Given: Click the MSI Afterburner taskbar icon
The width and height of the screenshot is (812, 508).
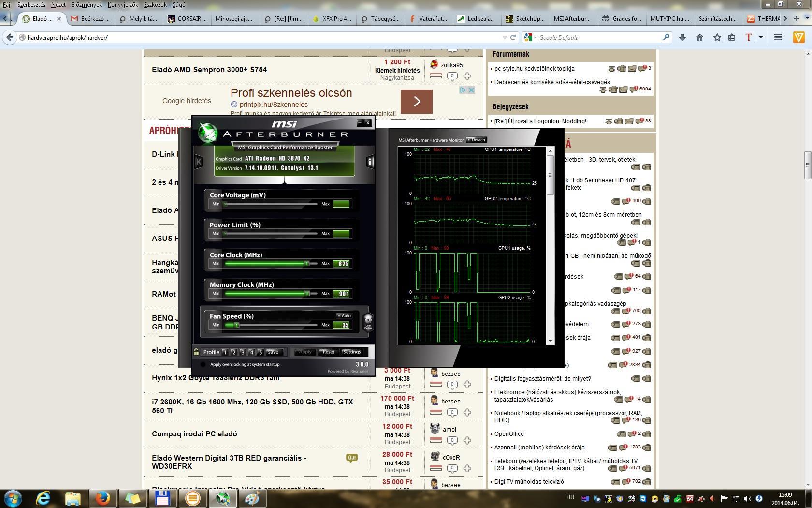Looking at the screenshot, I should [x=222, y=498].
